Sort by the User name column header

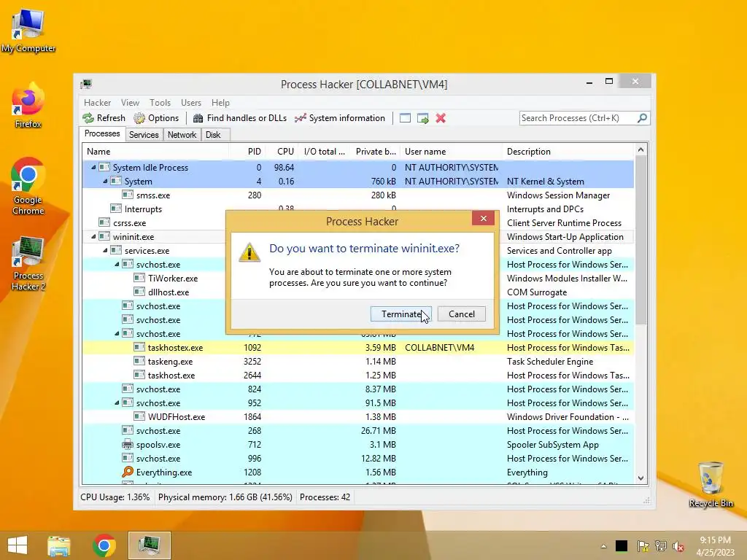(x=451, y=152)
